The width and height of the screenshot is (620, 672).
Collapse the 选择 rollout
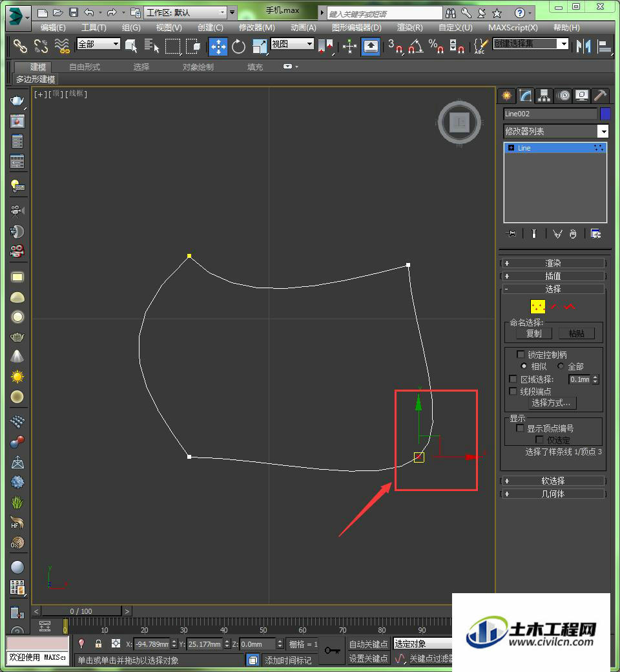pos(552,289)
